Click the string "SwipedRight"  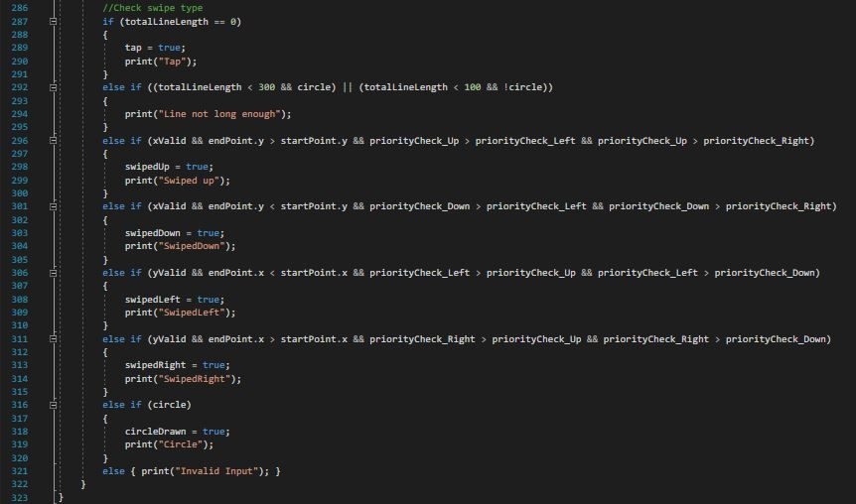coord(195,379)
